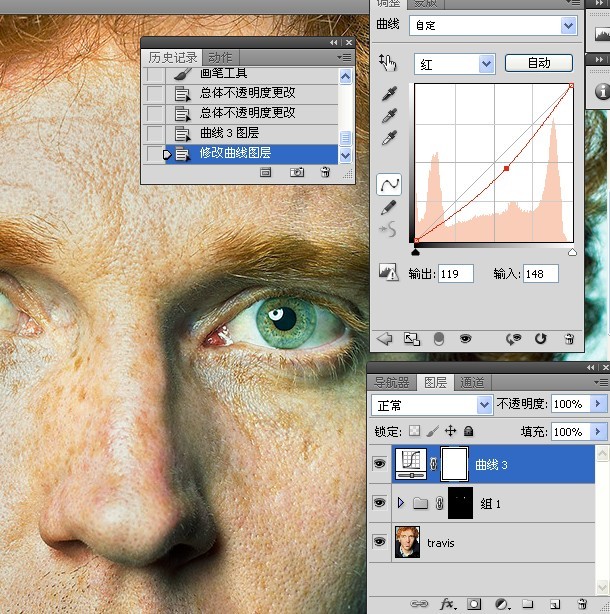Reset curves to adjustment defaults
The width and height of the screenshot is (610, 614).
(541, 339)
